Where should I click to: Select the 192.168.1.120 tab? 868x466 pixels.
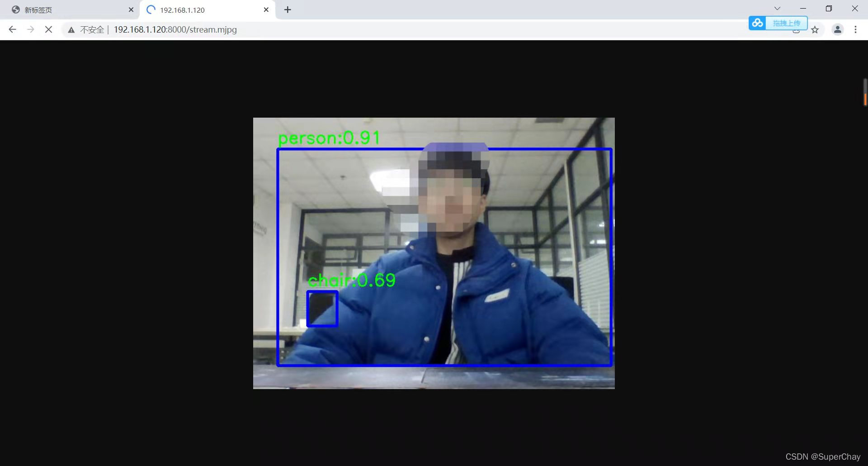(x=208, y=10)
